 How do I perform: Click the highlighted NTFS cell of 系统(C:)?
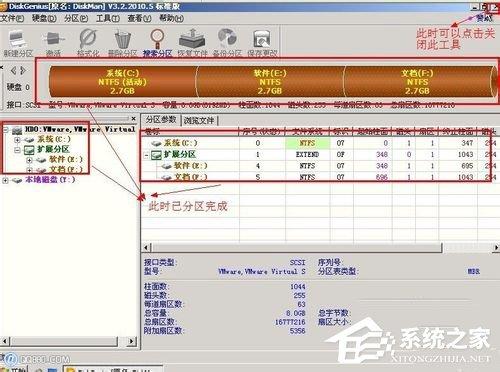307,143
